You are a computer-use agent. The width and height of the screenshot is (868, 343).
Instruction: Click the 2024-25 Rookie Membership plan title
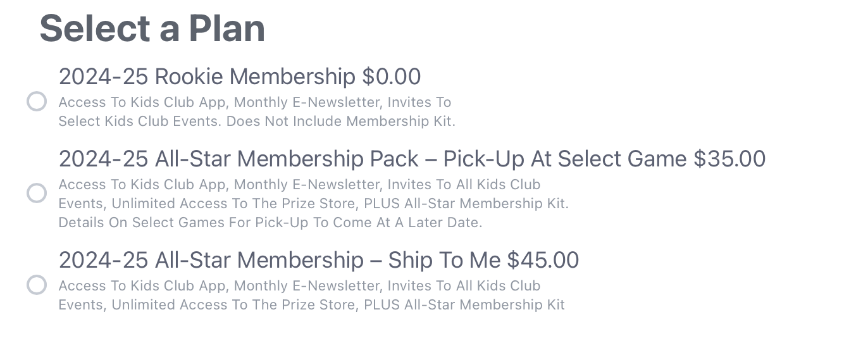point(206,77)
